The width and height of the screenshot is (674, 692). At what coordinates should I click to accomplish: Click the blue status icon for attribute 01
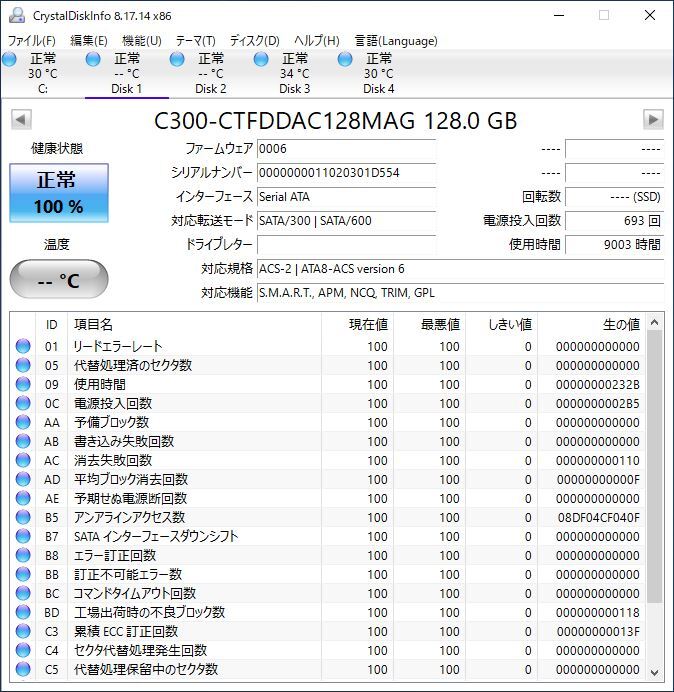point(23,346)
